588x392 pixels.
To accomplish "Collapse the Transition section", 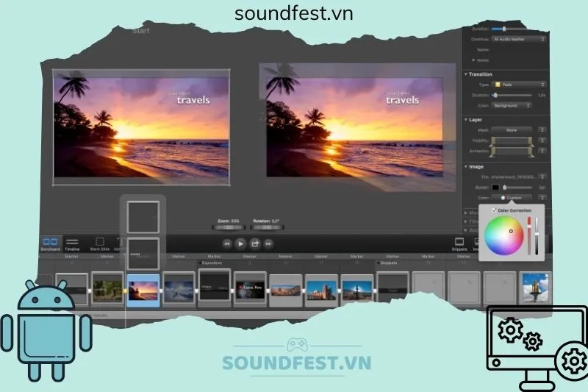I will 466,74.
